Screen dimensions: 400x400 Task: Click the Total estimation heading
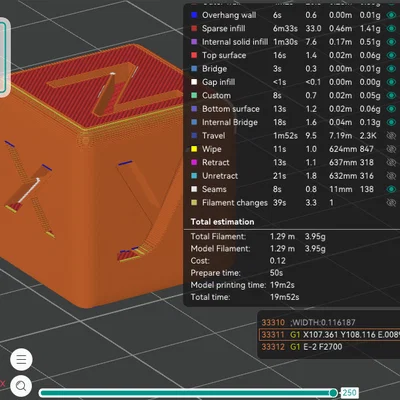[x=222, y=222]
